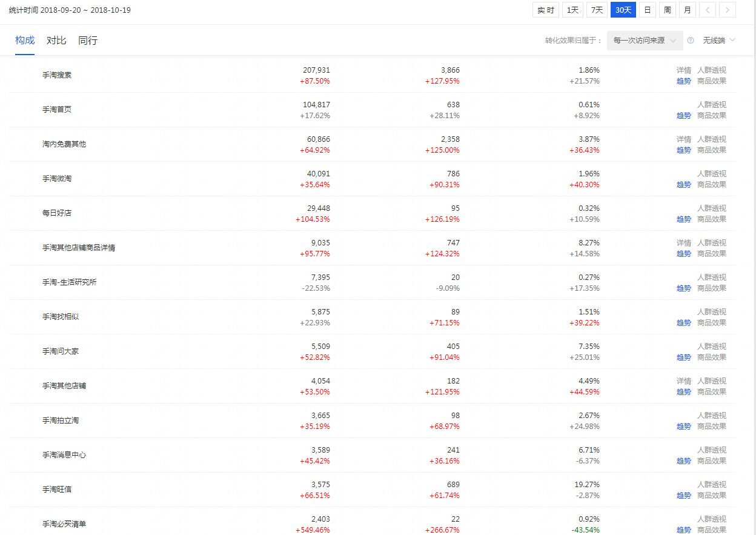This screenshot has width=756, height=535.
Task: Open 商品效果 for 每日好店 row
Action: (712, 219)
